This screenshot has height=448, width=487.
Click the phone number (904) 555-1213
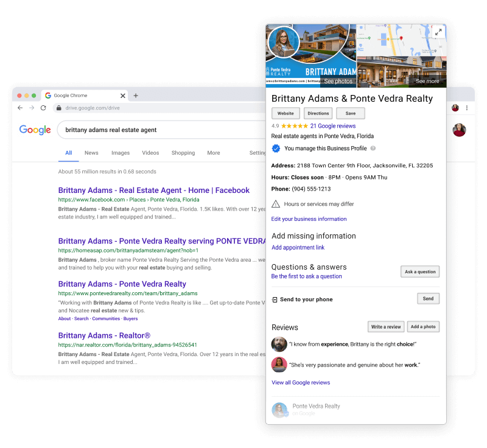[x=311, y=189]
